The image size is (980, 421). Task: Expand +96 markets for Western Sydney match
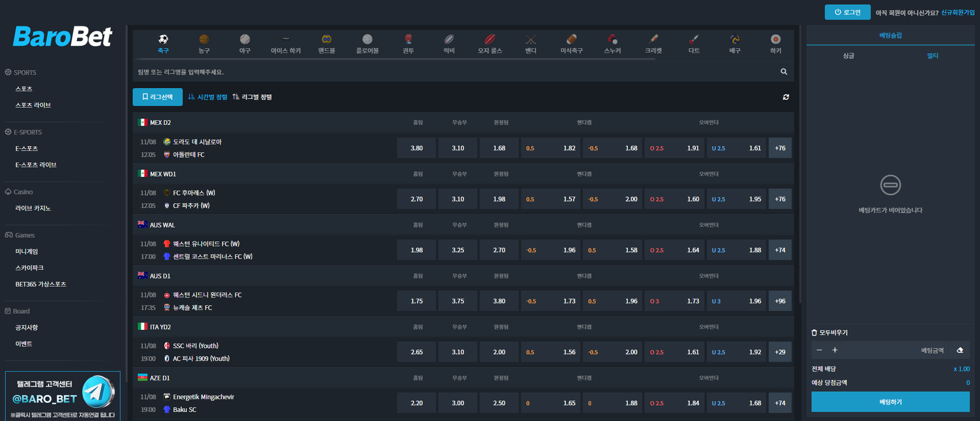pos(780,301)
